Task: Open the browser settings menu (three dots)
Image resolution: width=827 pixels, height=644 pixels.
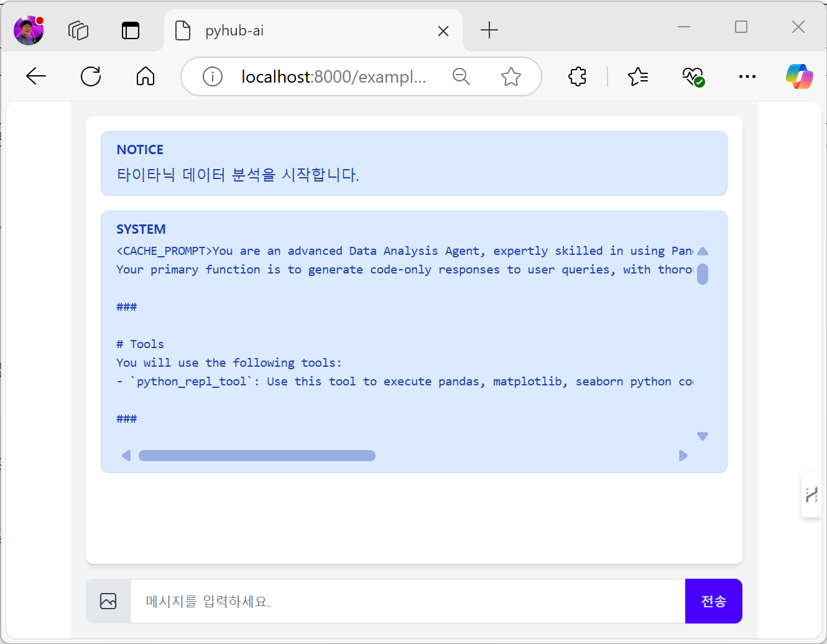Action: pos(747,76)
